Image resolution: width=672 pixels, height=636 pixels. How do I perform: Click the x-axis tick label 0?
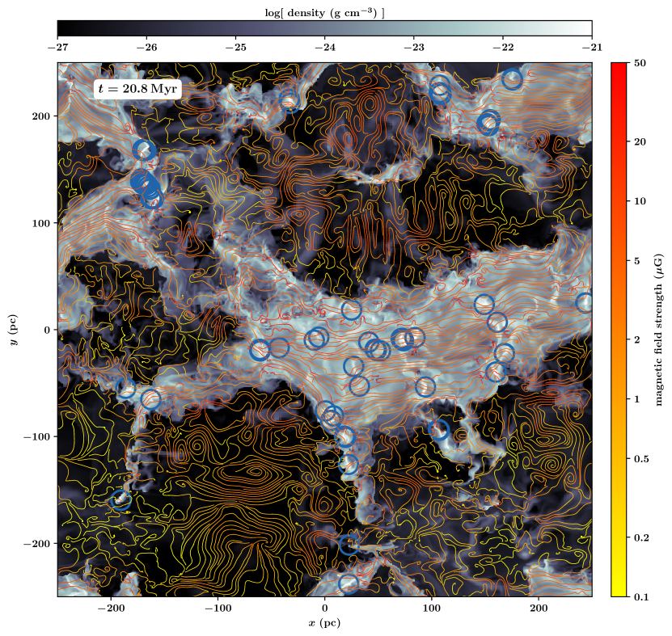pyautogui.click(x=324, y=609)
